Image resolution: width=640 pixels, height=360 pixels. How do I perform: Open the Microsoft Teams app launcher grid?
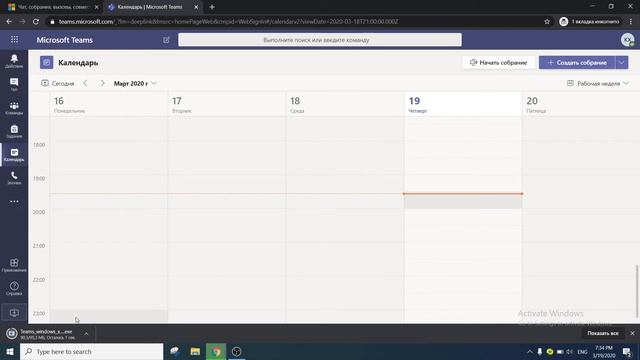(x=14, y=40)
